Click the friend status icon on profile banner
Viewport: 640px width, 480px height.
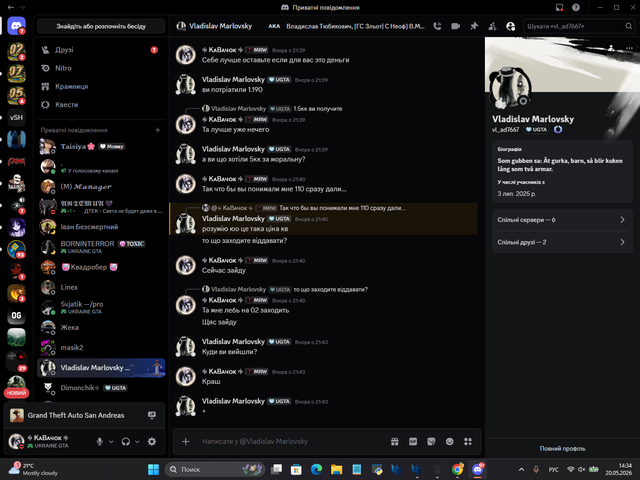(611, 48)
